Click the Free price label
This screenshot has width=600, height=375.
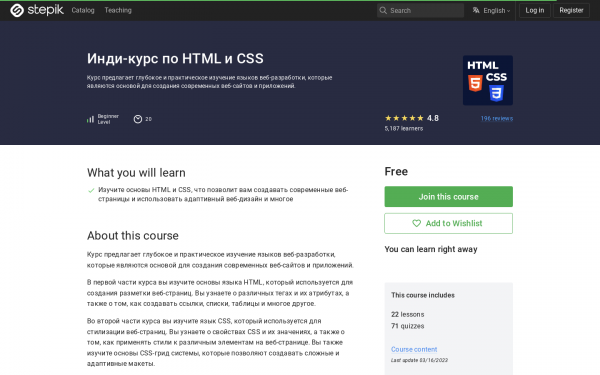(x=396, y=171)
